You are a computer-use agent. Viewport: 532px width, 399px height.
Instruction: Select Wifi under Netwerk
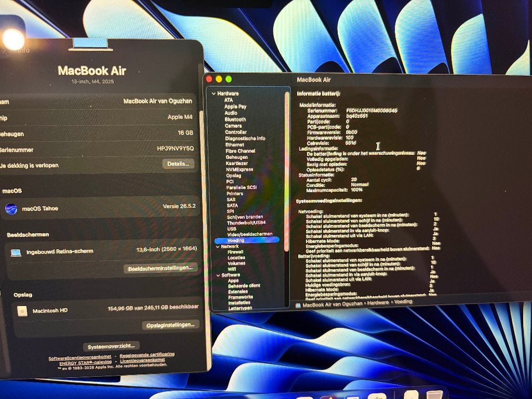(232, 270)
